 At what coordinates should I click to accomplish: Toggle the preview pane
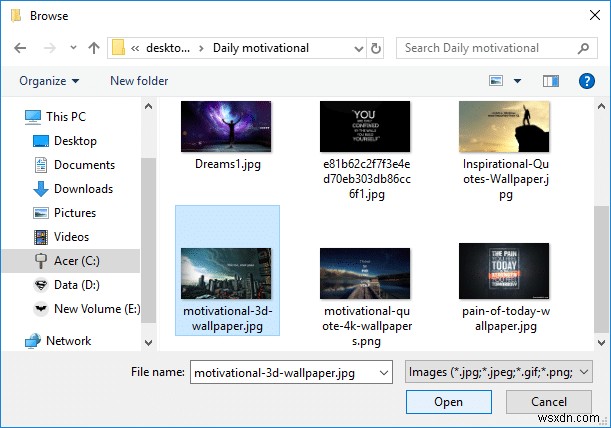pyautogui.click(x=551, y=81)
